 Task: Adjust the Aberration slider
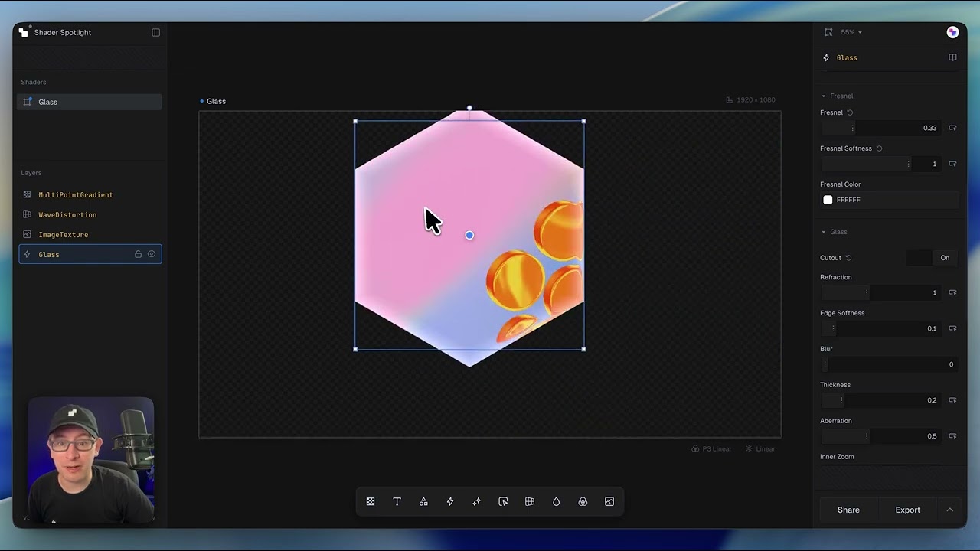882,436
